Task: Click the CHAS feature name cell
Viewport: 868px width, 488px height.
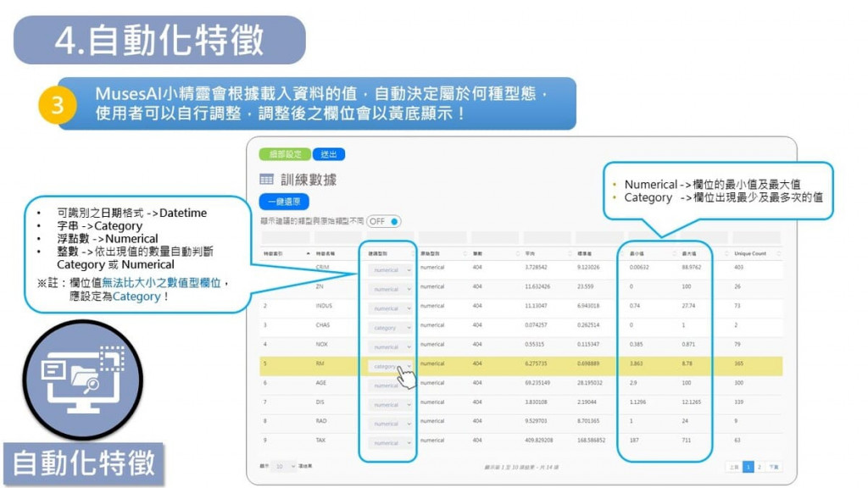Action: click(323, 324)
